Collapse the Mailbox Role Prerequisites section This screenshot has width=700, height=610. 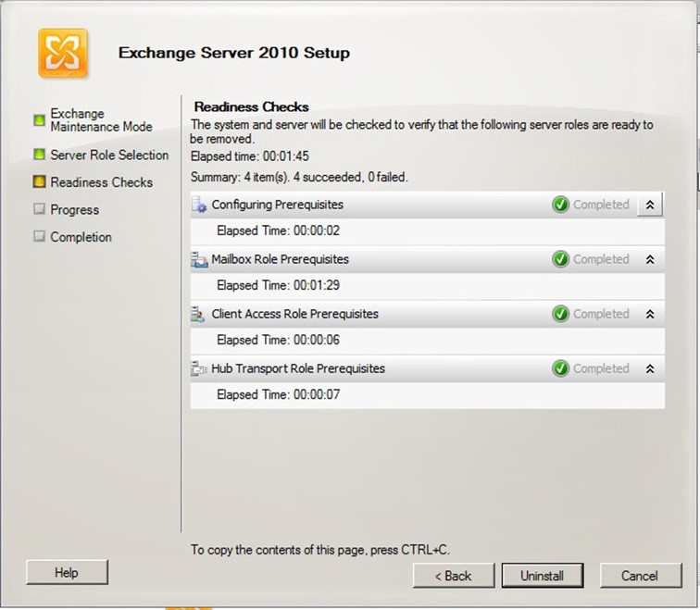650,259
